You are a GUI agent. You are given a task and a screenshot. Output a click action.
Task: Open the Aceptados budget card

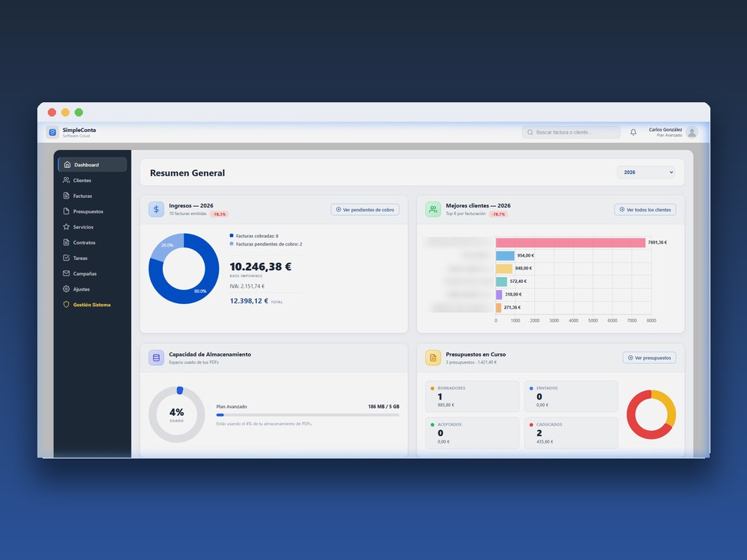tap(472, 433)
